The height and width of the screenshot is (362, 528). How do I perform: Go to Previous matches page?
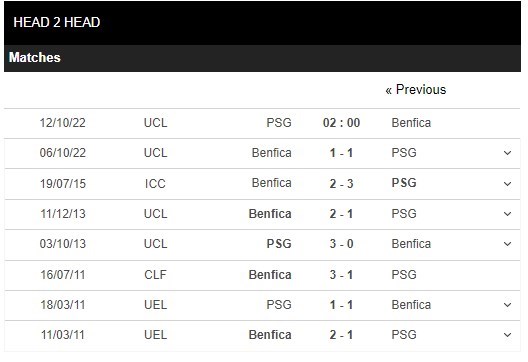(x=416, y=90)
